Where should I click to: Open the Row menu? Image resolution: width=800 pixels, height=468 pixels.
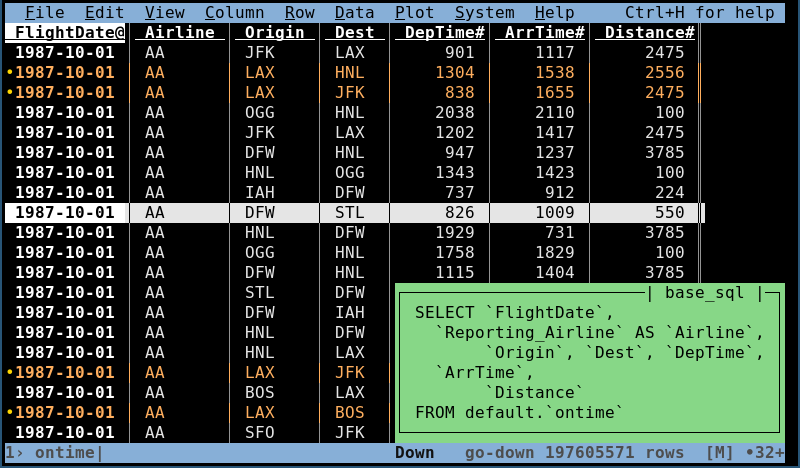pyautogui.click(x=299, y=12)
